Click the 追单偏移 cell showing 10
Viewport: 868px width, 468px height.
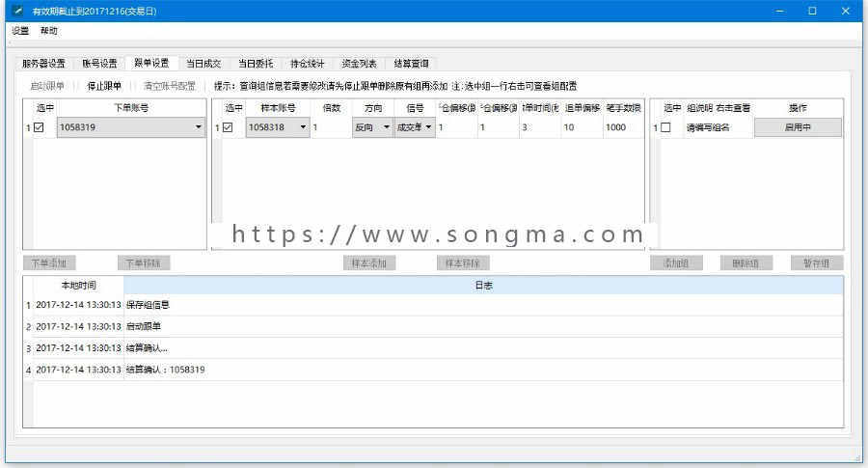tap(582, 127)
